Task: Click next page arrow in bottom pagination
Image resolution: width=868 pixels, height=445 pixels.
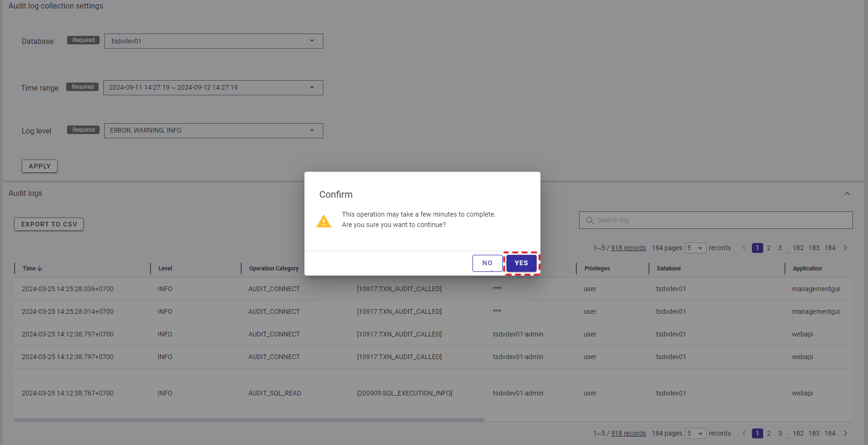Action: point(845,433)
